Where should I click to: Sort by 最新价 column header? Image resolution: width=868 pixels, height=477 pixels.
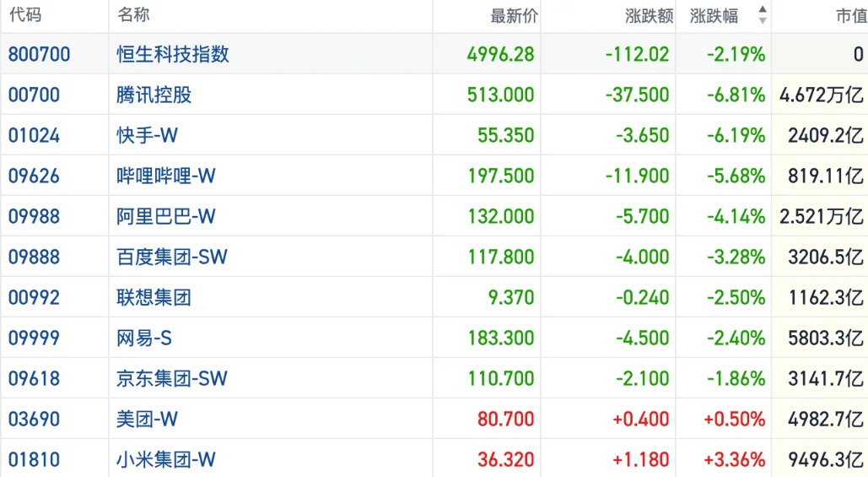click(514, 15)
